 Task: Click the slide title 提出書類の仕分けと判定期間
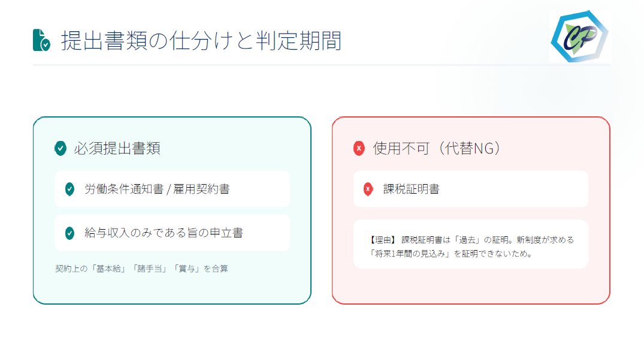click(201, 40)
